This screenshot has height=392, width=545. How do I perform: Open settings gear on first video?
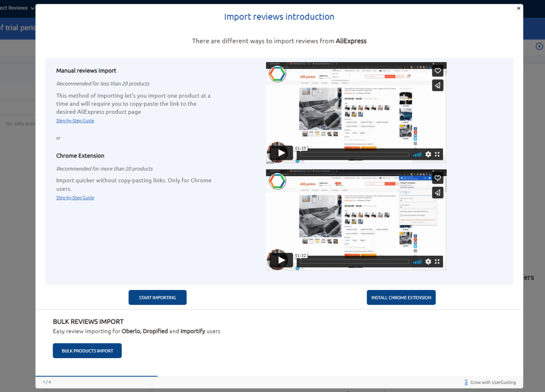coord(428,154)
